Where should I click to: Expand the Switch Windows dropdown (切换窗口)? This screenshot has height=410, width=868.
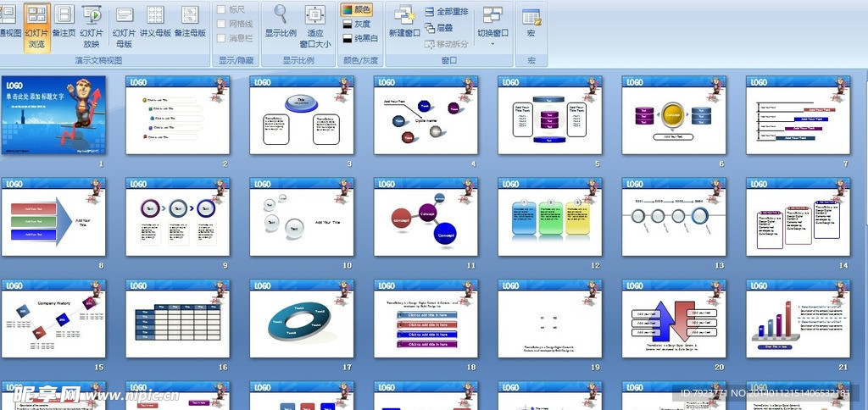point(492,26)
